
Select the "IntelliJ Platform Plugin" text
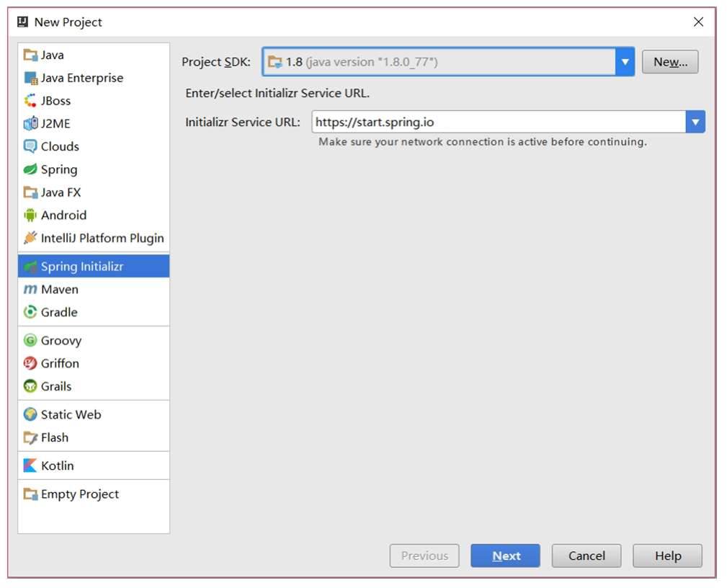[x=102, y=238]
